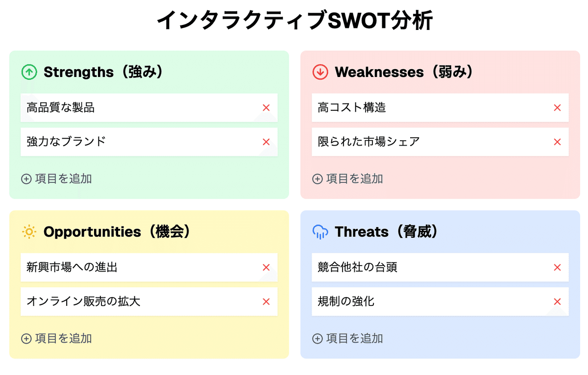Click the sun icon beside Opportunities
Screen dimensions: 588x375
[29, 232]
